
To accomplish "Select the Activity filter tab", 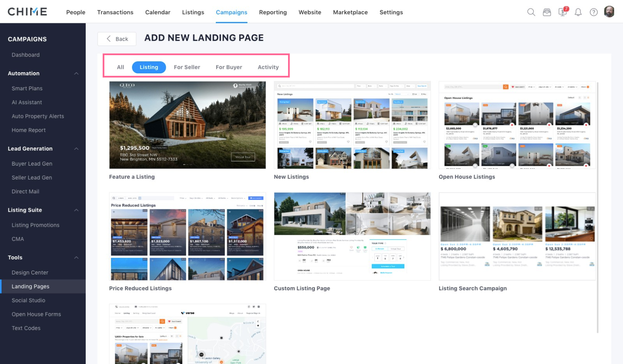I will point(268,67).
